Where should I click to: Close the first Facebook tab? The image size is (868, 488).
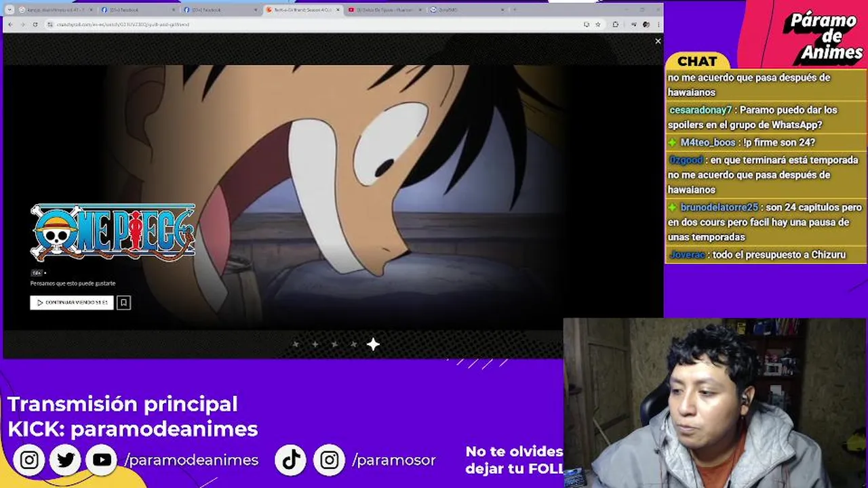[x=174, y=10]
